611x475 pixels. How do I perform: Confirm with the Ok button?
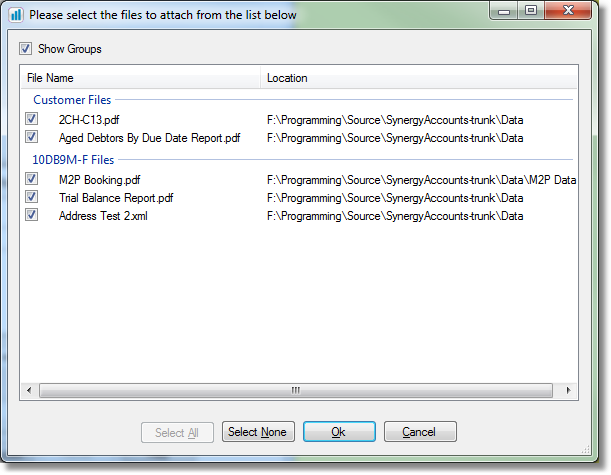tap(339, 432)
